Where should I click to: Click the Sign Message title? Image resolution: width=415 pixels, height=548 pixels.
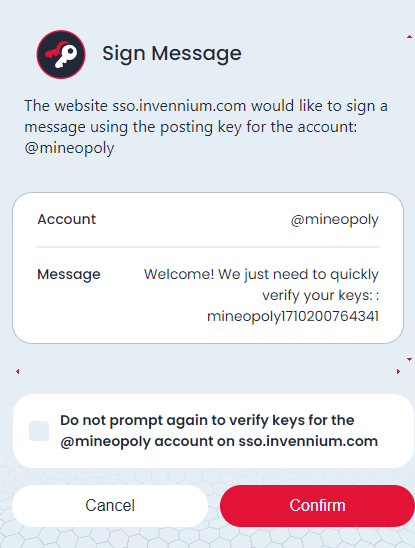pyautogui.click(x=172, y=54)
